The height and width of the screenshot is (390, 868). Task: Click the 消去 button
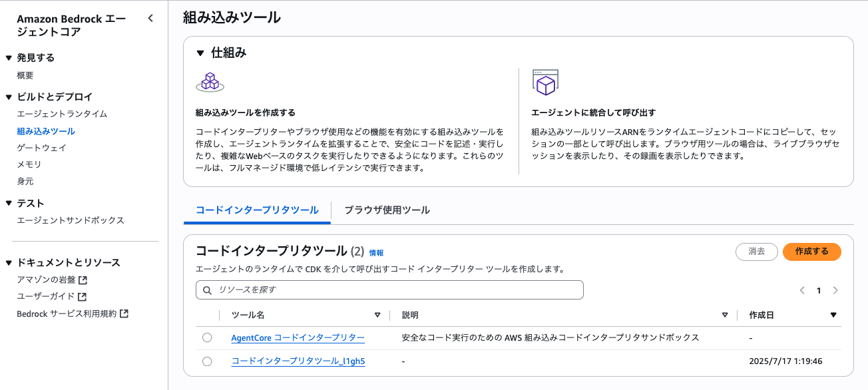coord(756,252)
